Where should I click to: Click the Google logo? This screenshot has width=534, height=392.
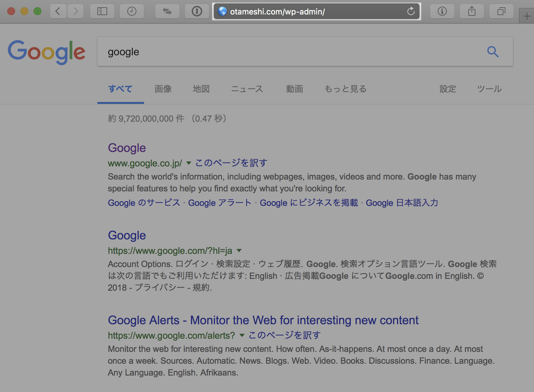(46, 52)
